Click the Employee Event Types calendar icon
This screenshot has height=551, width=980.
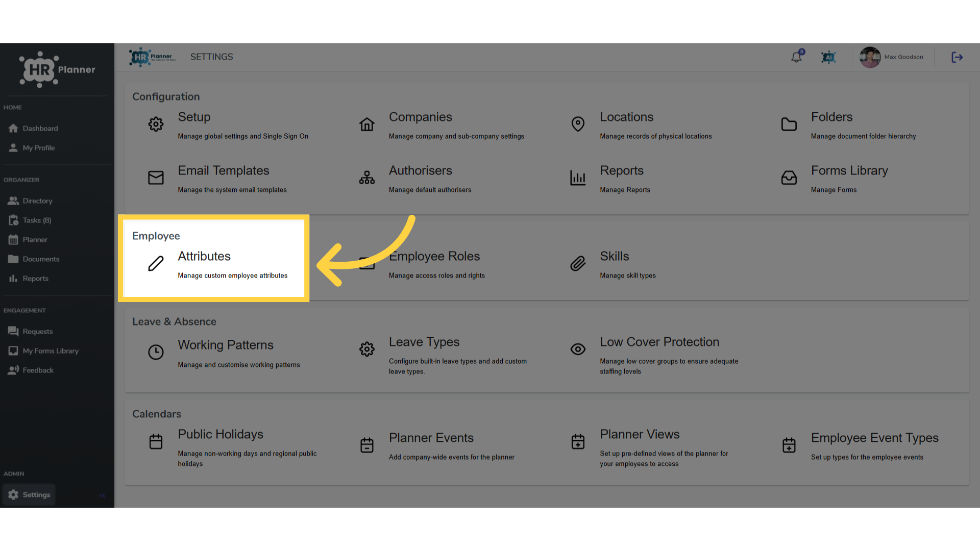(789, 445)
